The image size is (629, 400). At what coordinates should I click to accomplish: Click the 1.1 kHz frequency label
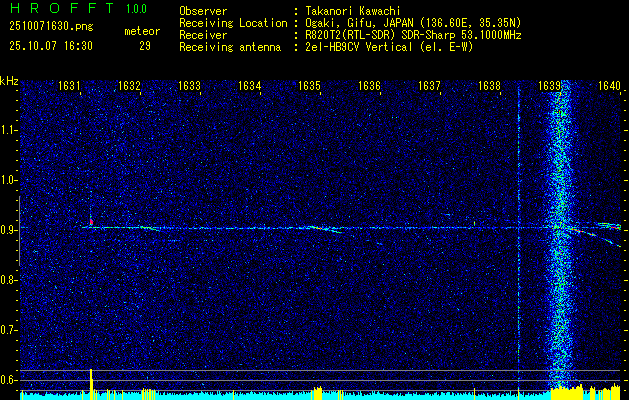pos(10,130)
